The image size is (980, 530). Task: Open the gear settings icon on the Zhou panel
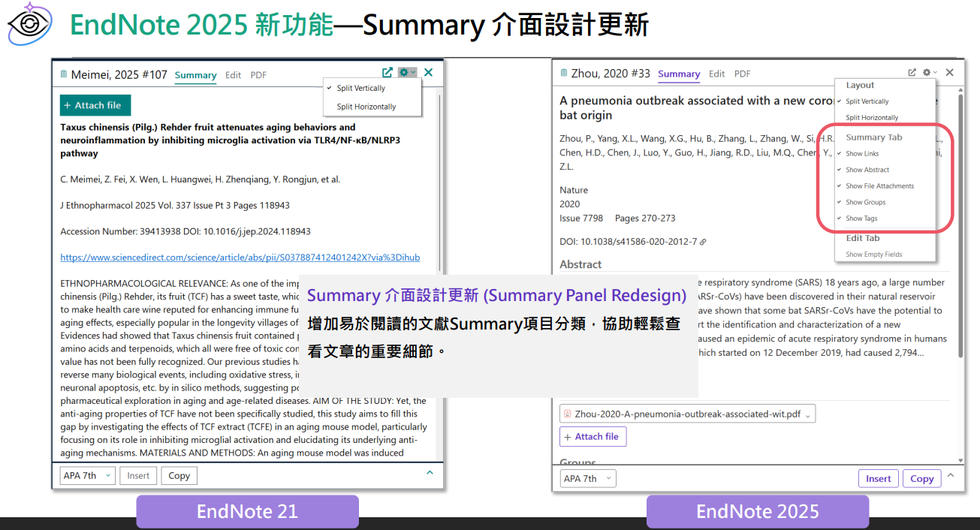926,72
